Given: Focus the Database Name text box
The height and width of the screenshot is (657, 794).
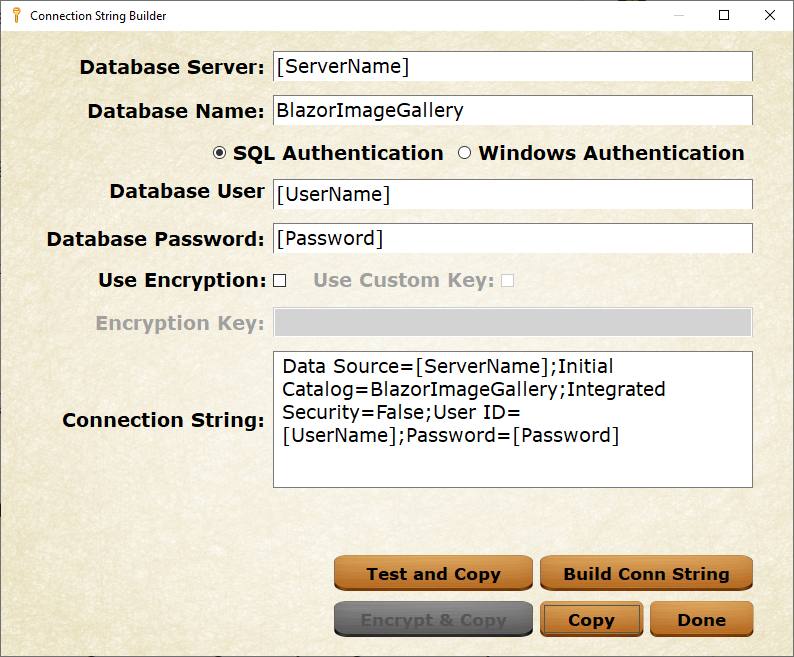Looking at the screenshot, I should click(512, 110).
